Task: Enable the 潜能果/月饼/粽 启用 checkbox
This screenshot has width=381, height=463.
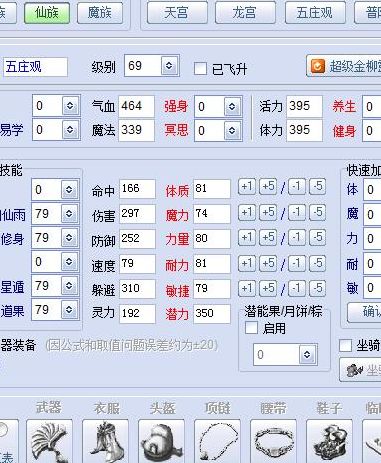Action: 251,328
